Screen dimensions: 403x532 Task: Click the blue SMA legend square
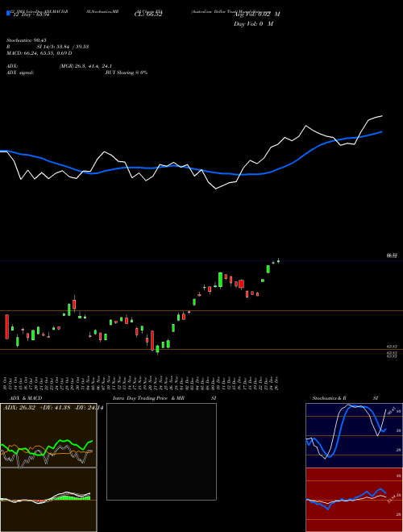[x=8, y=14]
